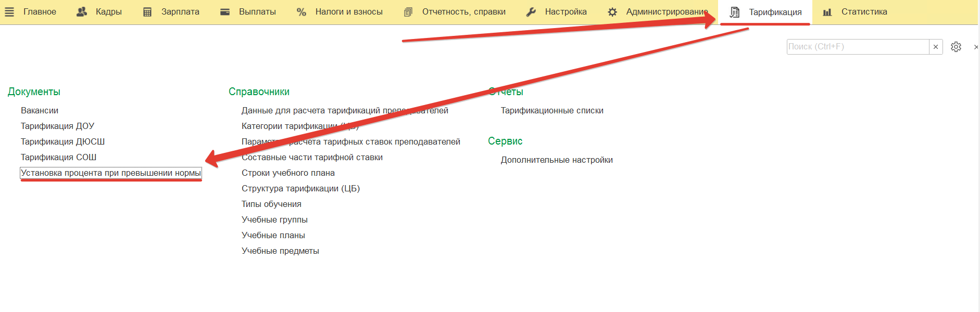Click the percent icon for Налоги и взносы
The height and width of the screenshot is (312, 980).
point(301,12)
